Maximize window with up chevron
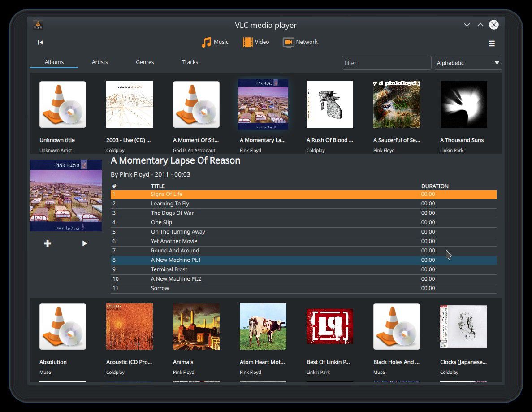This screenshot has width=532, height=412. pyautogui.click(x=480, y=25)
